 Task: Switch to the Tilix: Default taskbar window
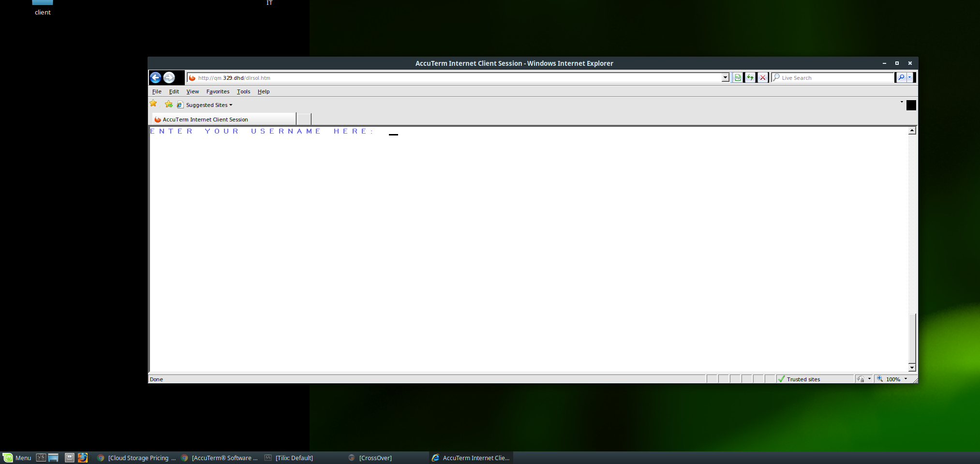[294, 458]
